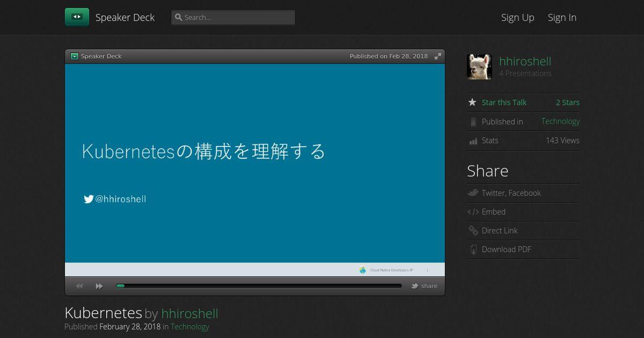The width and height of the screenshot is (644, 338).
Task: Click the Published in label
Action: tap(502, 122)
